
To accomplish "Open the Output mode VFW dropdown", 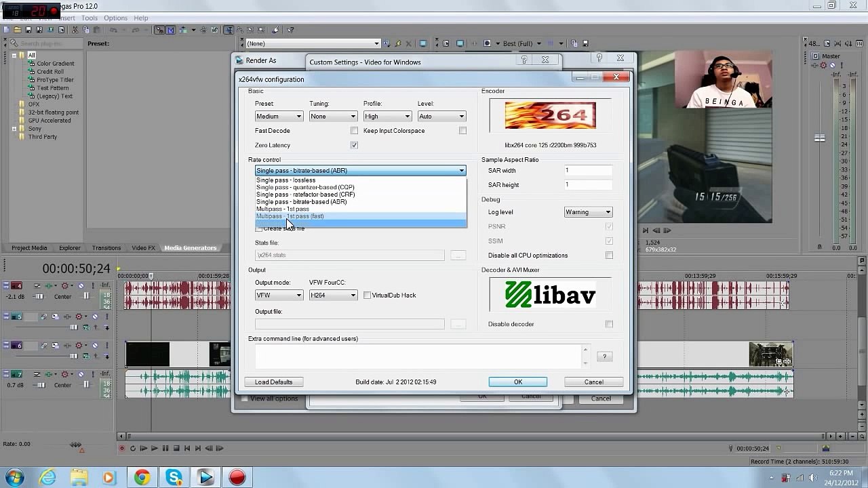I will pyautogui.click(x=279, y=296).
